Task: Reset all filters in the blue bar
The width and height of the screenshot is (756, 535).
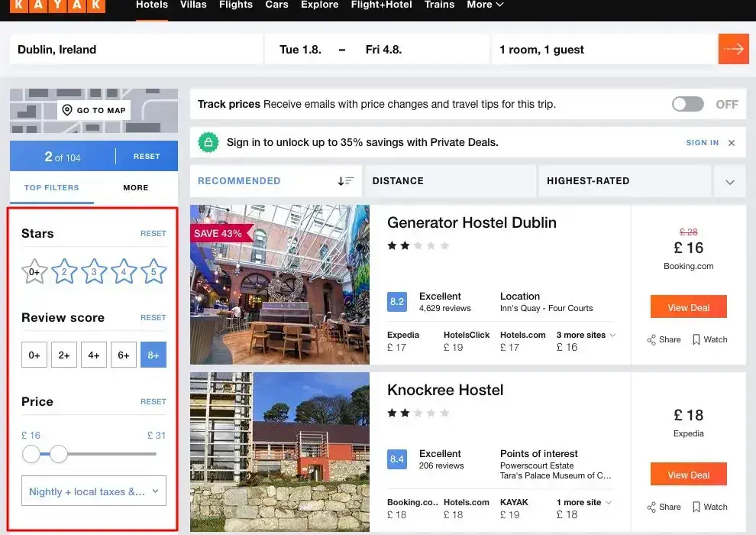Action: (147, 157)
